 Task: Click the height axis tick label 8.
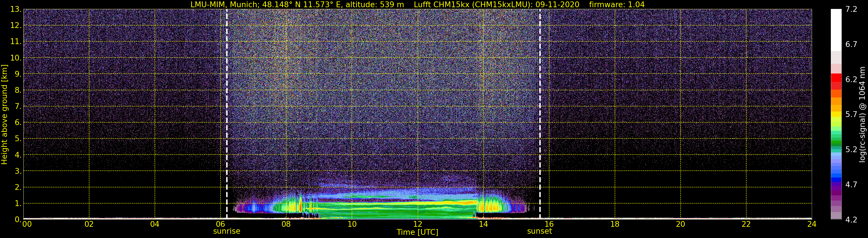(18, 90)
